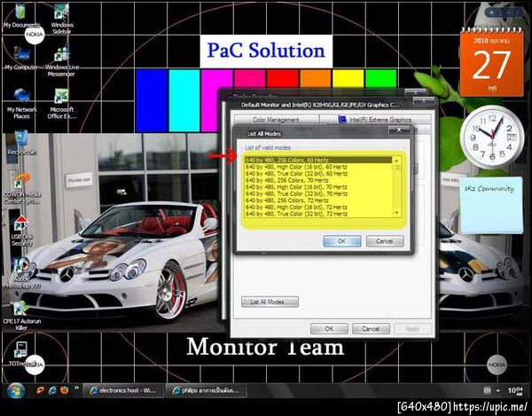Viewport: 532px width, 416px height.
Task: Click OK in List All Modes dialog
Action: click(x=342, y=241)
